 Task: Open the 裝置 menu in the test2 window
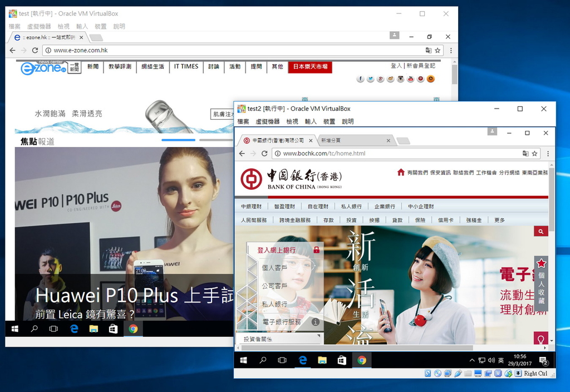coord(329,121)
